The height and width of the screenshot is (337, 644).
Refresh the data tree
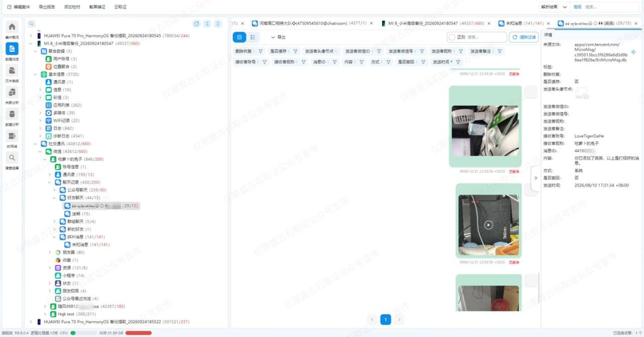pyautogui.click(x=197, y=24)
